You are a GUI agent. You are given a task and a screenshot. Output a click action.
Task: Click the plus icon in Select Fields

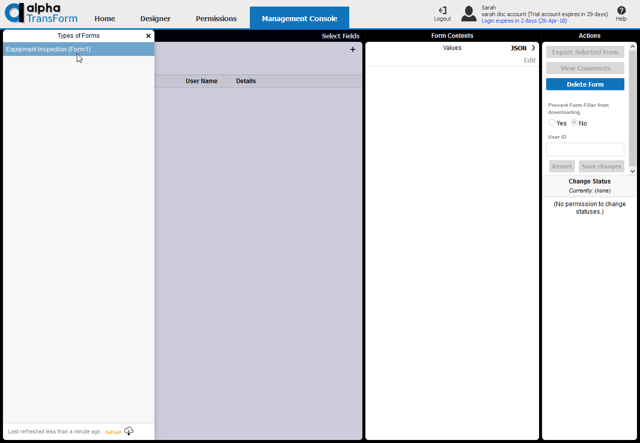pyautogui.click(x=352, y=49)
